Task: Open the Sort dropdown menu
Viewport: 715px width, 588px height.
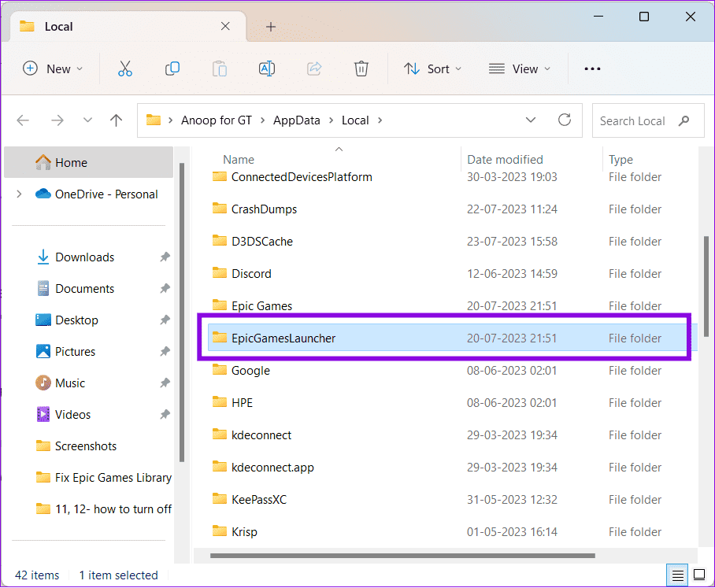Action: 433,68
